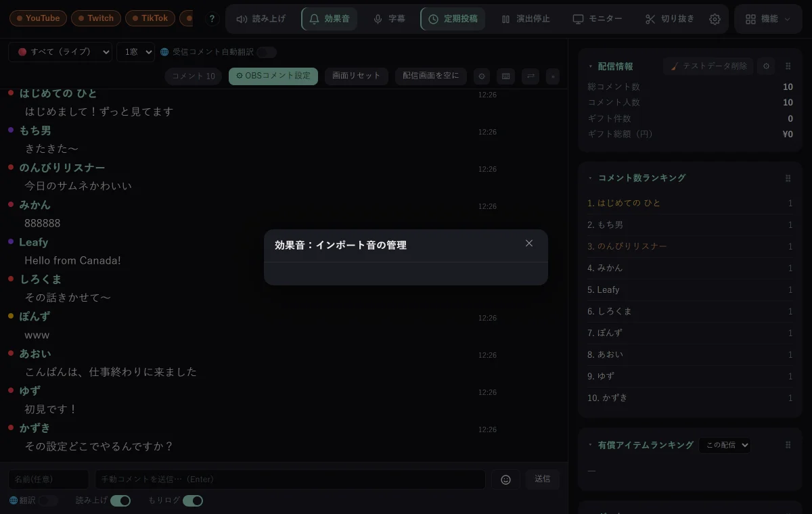Image resolution: width=812 pixels, height=514 pixels.
Task: Collapse the 配信情報 panel triangle
Action: click(x=590, y=66)
